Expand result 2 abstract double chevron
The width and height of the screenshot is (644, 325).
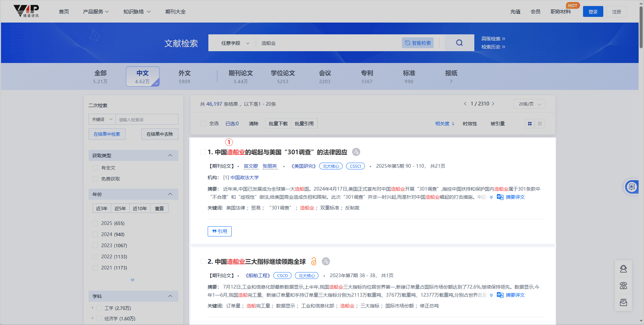491,295
